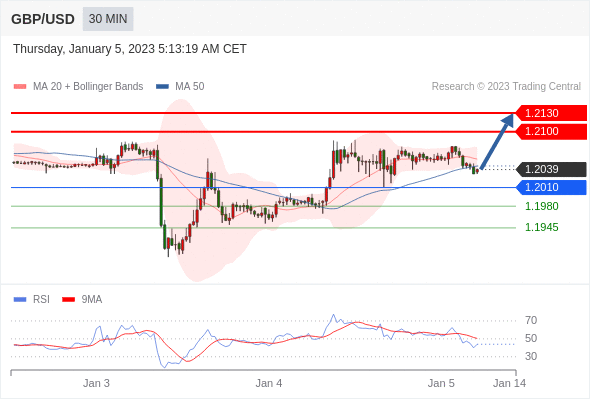Click the Jan 5 date axis label
Viewport: 590px width, 400px height.
[x=441, y=383]
